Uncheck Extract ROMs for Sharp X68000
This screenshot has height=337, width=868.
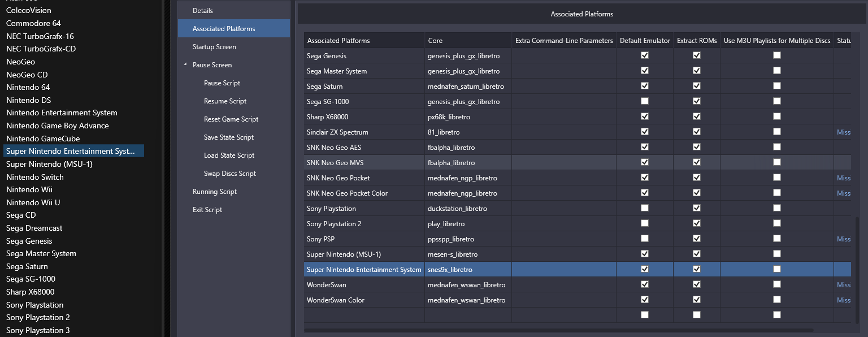pyautogui.click(x=697, y=116)
